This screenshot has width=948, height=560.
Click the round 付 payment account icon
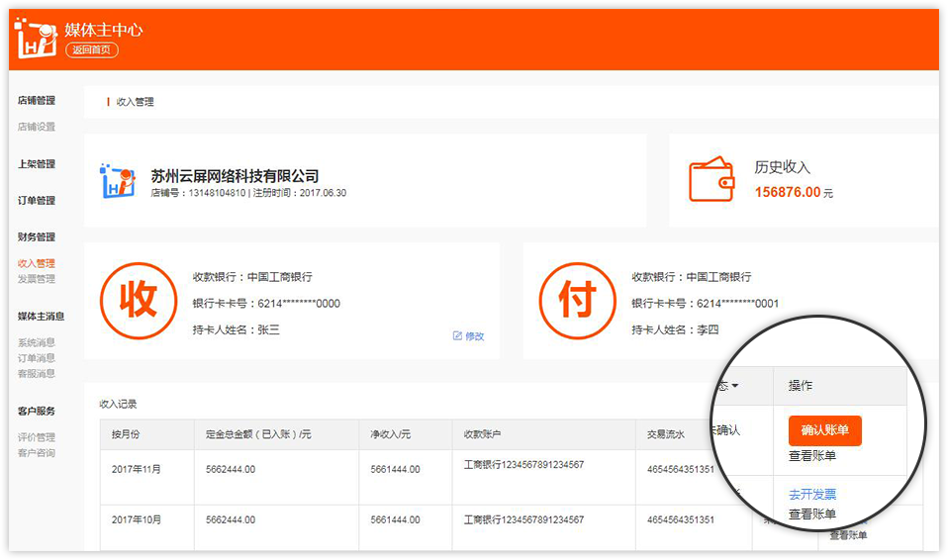(577, 301)
